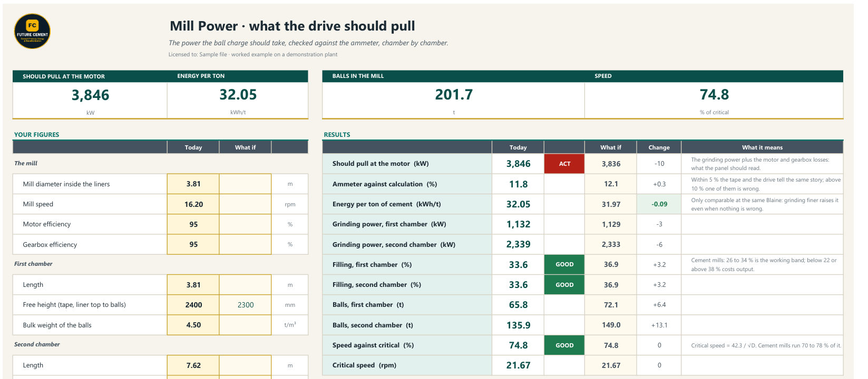868x379 pixels.
Task: Select the Mill diameter What if cell
Action: [245, 184]
